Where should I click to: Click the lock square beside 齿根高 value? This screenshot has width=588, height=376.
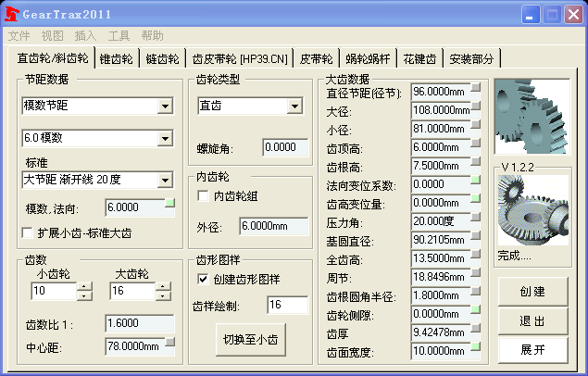click(x=476, y=161)
